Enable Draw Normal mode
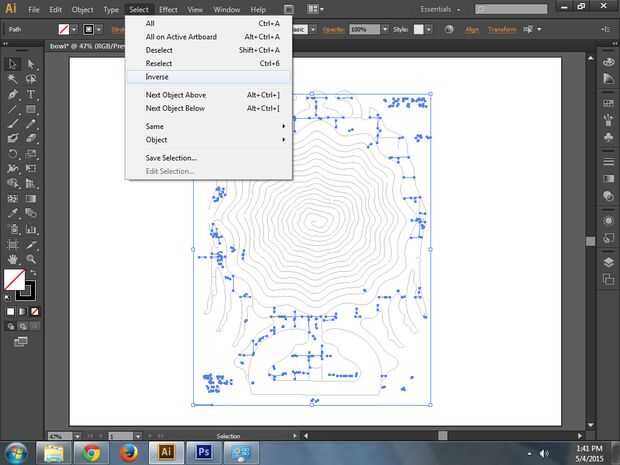 click(11, 326)
